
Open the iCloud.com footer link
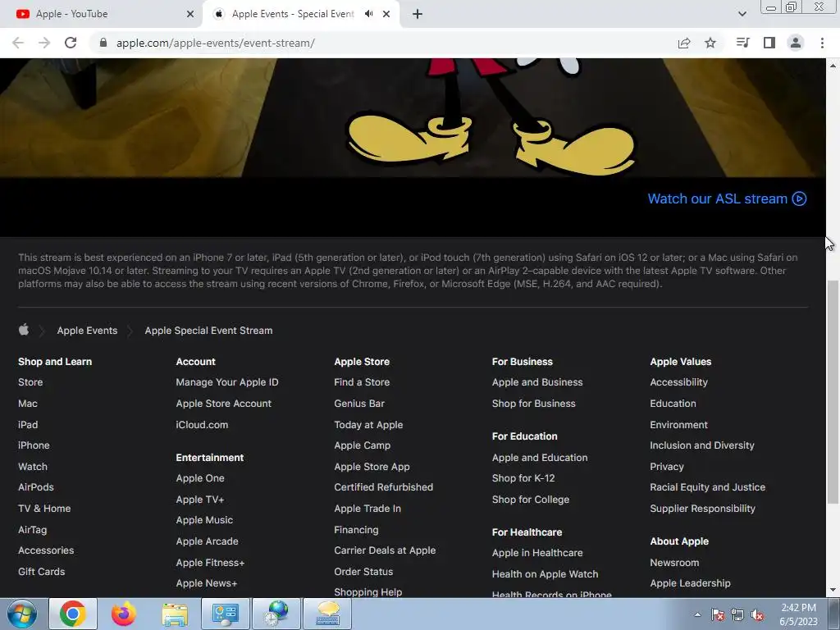pos(202,425)
